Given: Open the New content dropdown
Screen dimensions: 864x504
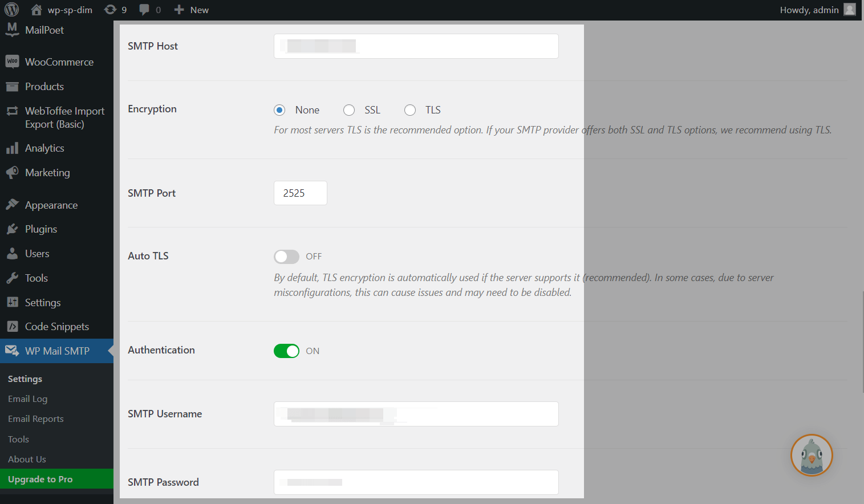Looking at the screenshot, I should 192,10.
